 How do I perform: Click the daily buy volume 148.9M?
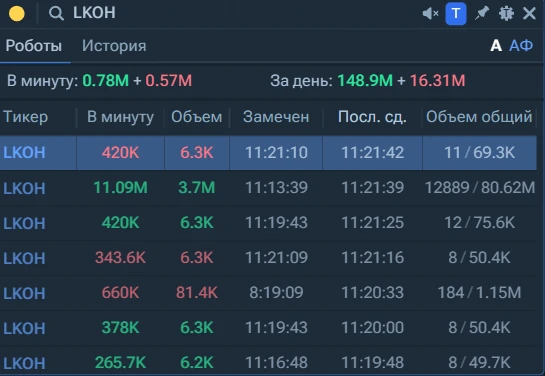365,81
